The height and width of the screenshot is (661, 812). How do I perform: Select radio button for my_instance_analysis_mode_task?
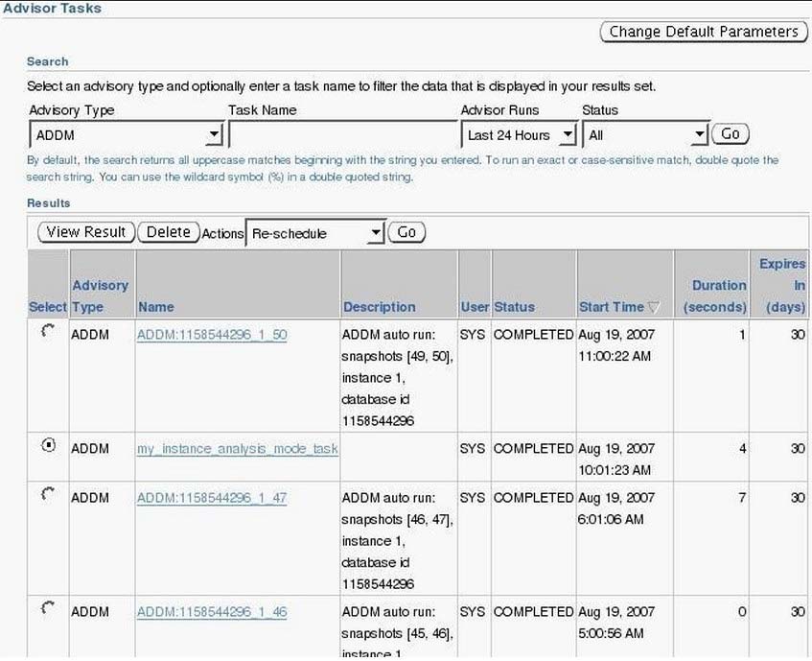pyautogui.click(x=49, y=445)
